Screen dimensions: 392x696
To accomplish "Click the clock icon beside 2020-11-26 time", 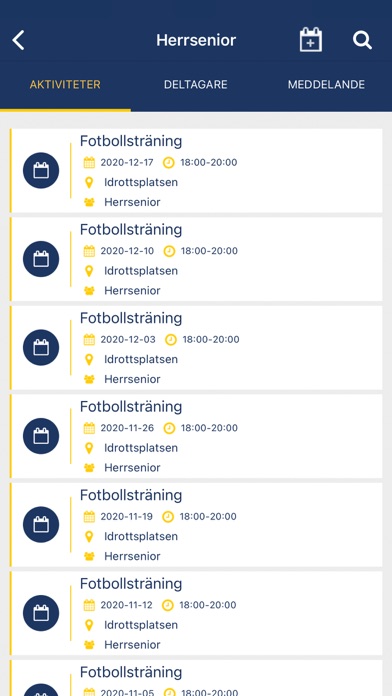I will 169,428.
